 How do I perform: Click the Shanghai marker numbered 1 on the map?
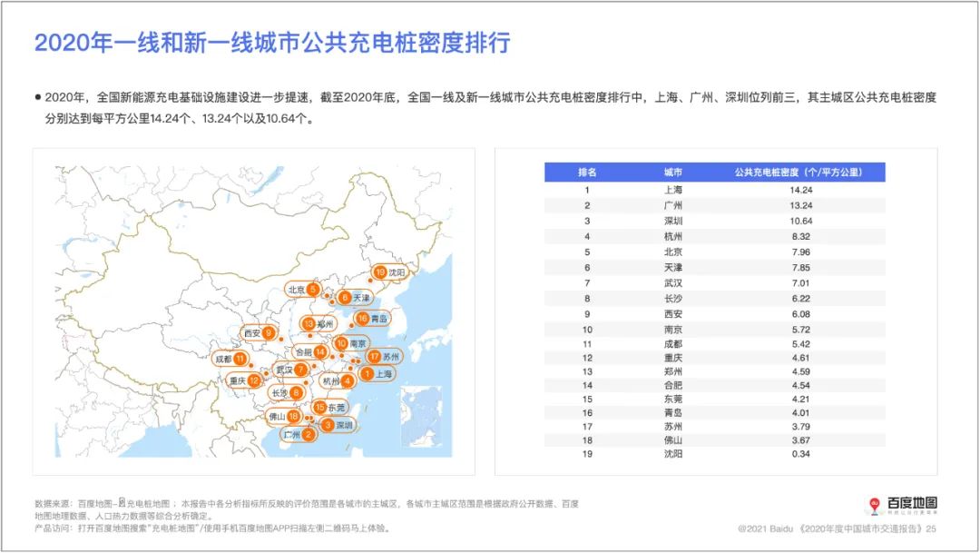tap(378, 373)
